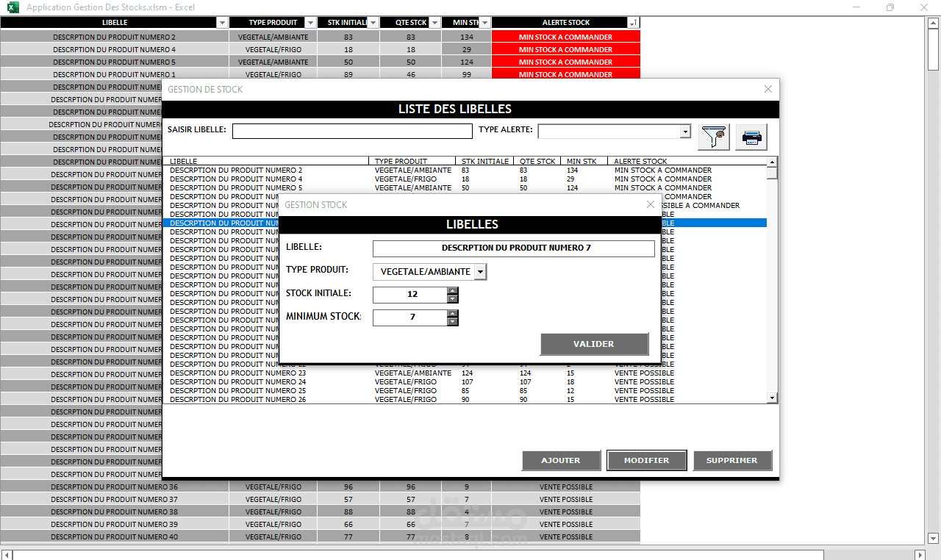941x560 pixels.
Task: Select list row DESCRPTION DU PRODUIT NUMERO 4
Action: point(465,179)
